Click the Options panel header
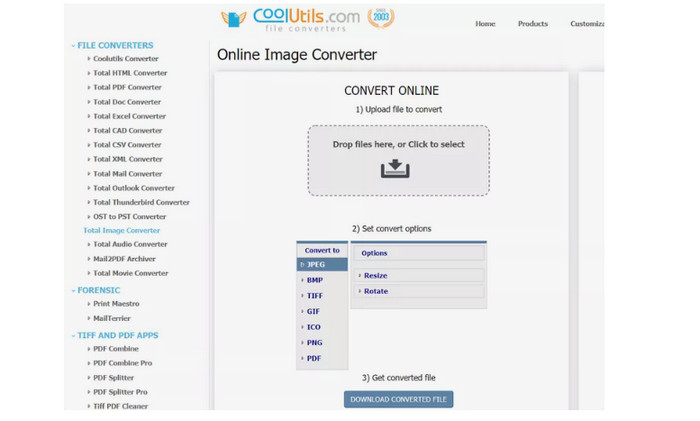700x421 pixels. pos(419,253)
